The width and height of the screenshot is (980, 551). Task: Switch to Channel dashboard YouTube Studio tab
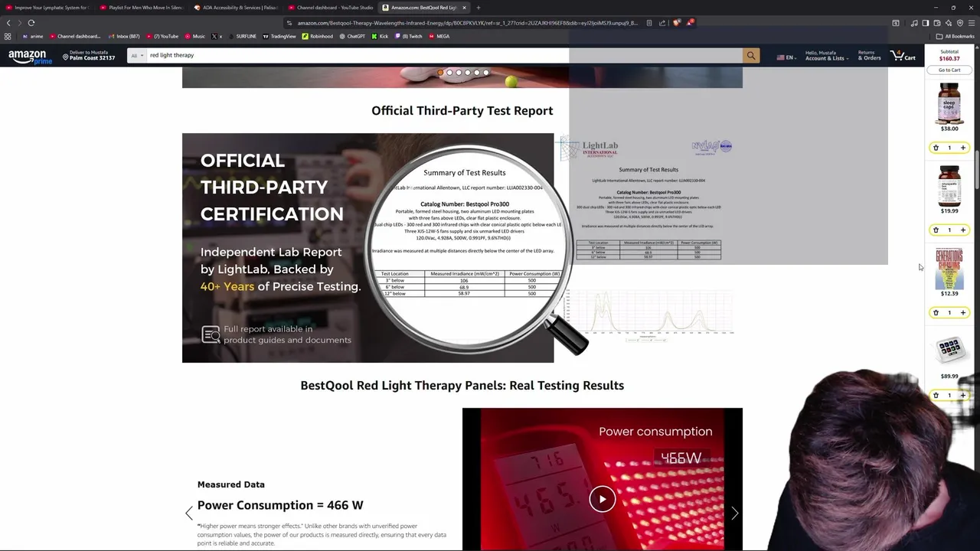pos(331,8)
